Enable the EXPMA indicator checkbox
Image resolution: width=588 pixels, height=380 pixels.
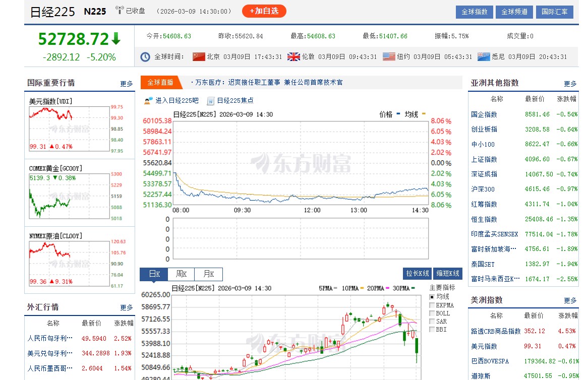[431, 305]
